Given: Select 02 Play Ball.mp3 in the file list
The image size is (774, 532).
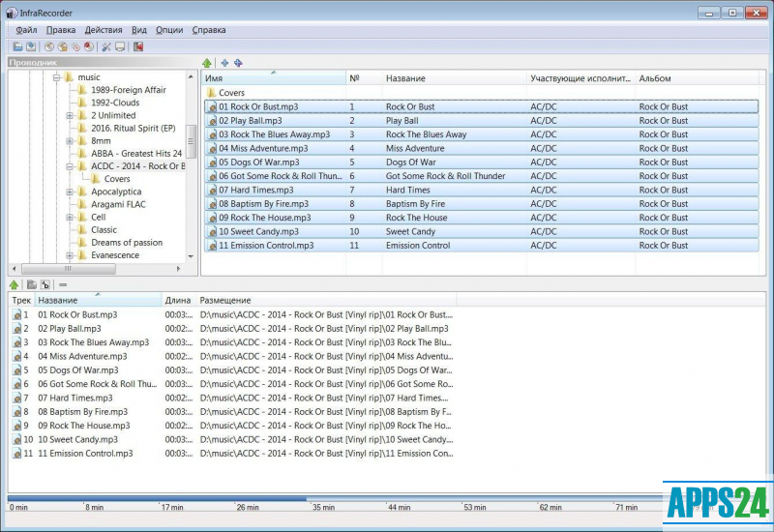Looking at the screenshot, I should pos(481,121).
